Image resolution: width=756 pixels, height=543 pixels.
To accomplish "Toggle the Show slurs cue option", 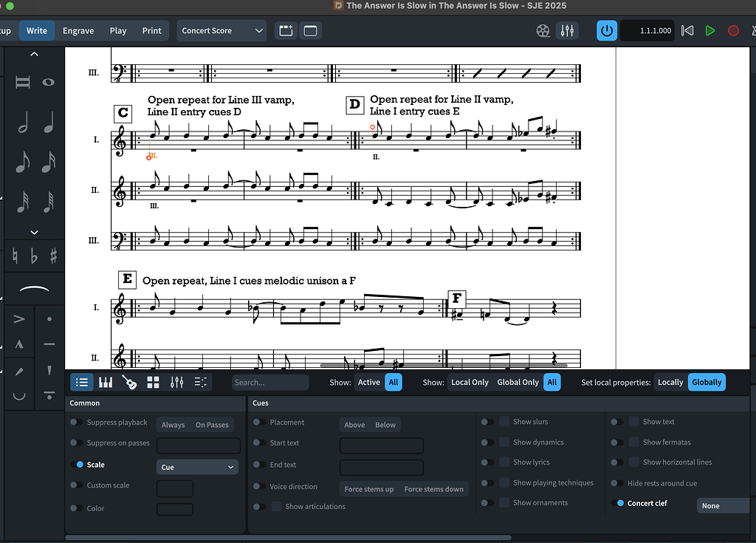I will point(489,422).
